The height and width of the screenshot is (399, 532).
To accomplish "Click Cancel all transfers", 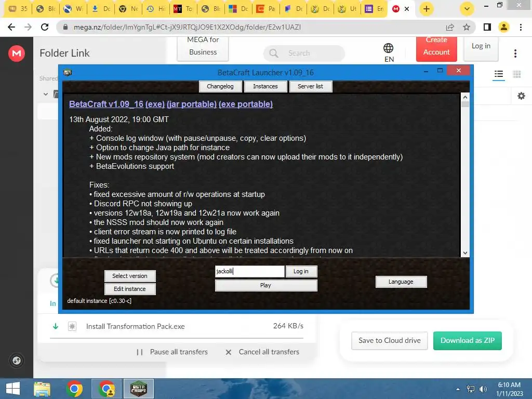I will (262, 352).
